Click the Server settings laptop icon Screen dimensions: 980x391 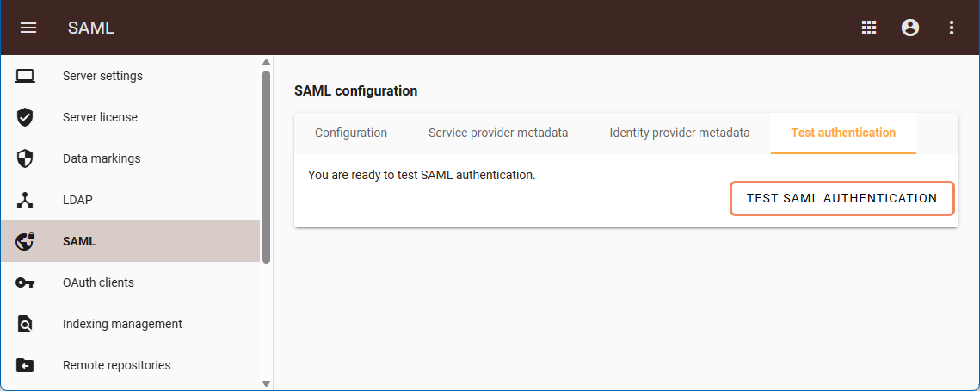point(25,76)
